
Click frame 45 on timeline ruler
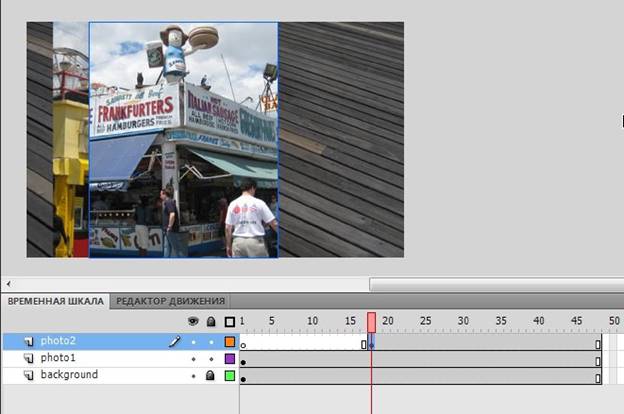(x=576, y=321)
